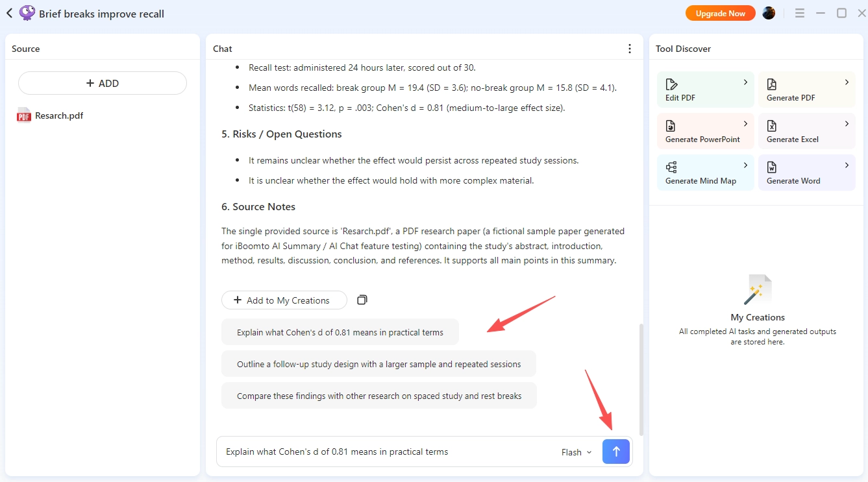Click bullet about more complex material

pyautogui.click(x=391, y=180)
